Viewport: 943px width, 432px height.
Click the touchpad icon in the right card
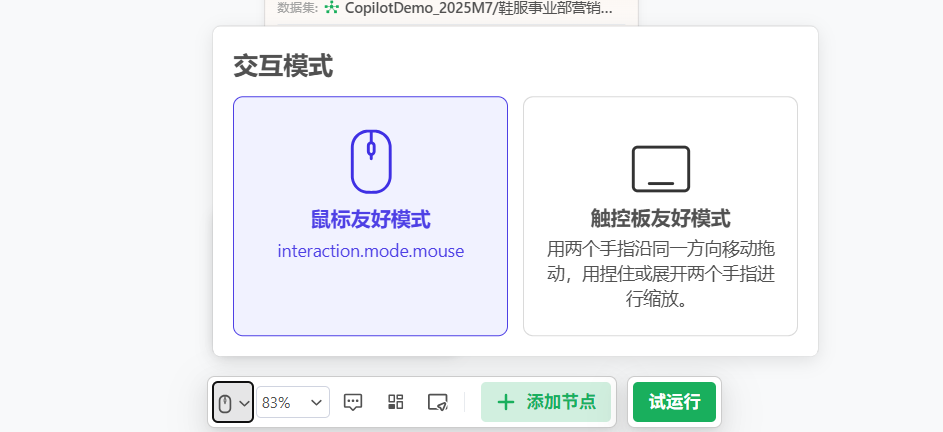tap(660, 169)
